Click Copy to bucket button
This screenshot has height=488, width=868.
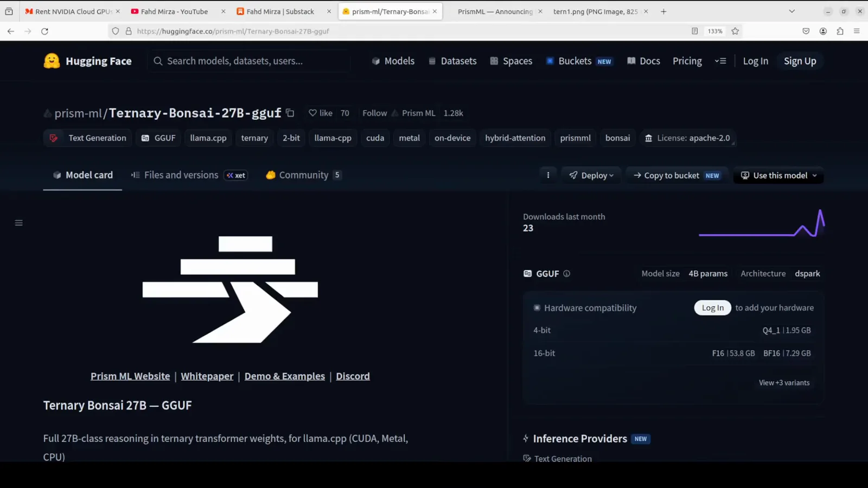[676, 175]
